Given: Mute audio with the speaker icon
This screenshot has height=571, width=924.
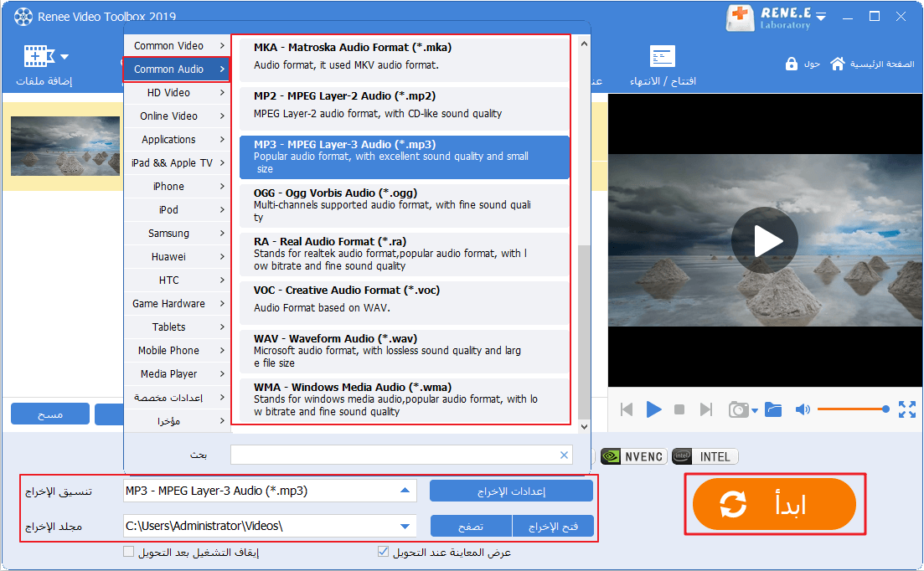Looking at the screenshot, I should [803, 409].
